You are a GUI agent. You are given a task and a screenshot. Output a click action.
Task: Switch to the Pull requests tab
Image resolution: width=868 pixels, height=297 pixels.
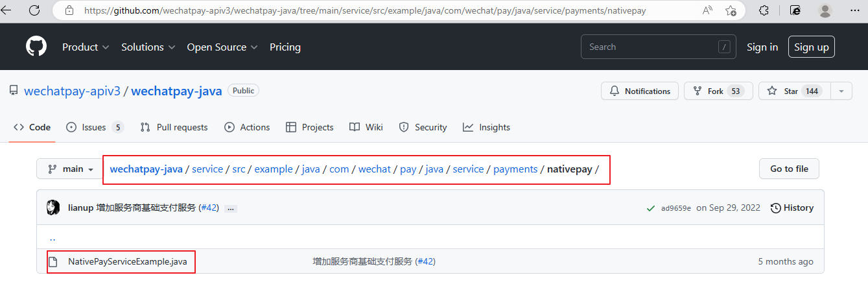[174, 127]
